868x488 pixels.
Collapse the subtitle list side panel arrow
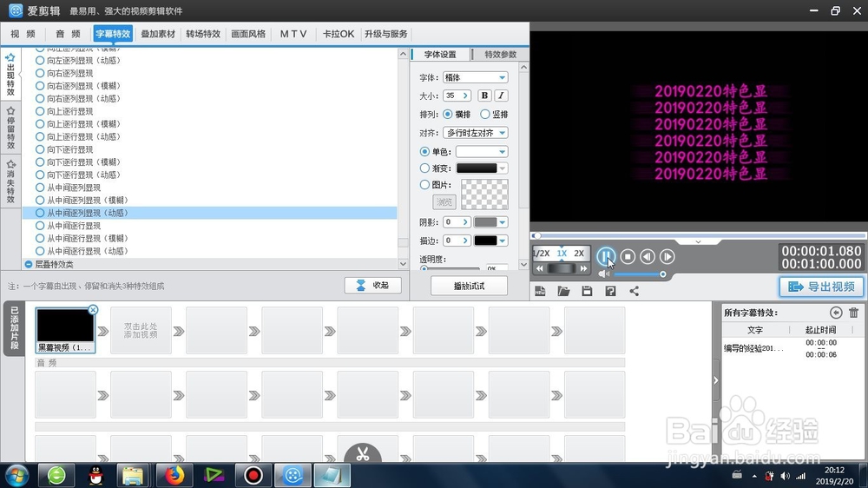click(716, 380)
